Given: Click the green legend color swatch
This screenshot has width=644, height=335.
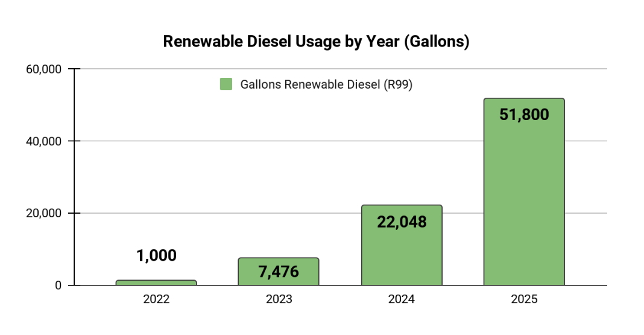Looking at the screenshot, I should 226,85.
